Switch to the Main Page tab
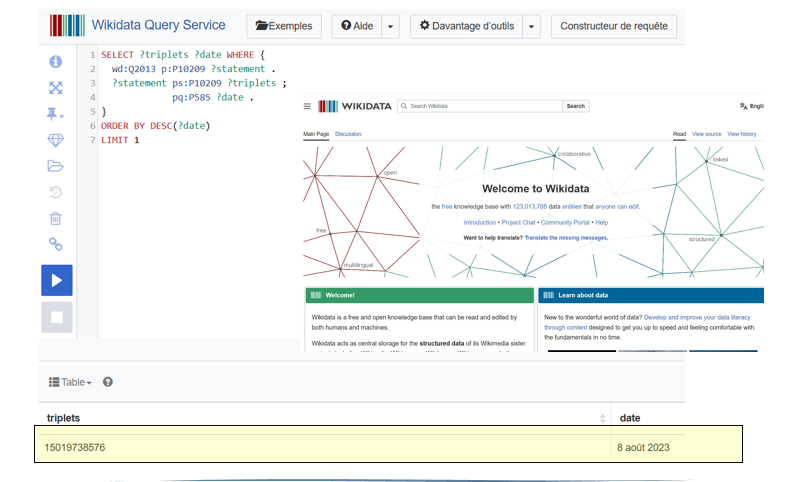The image size is (810, 482). pos(316,134)
